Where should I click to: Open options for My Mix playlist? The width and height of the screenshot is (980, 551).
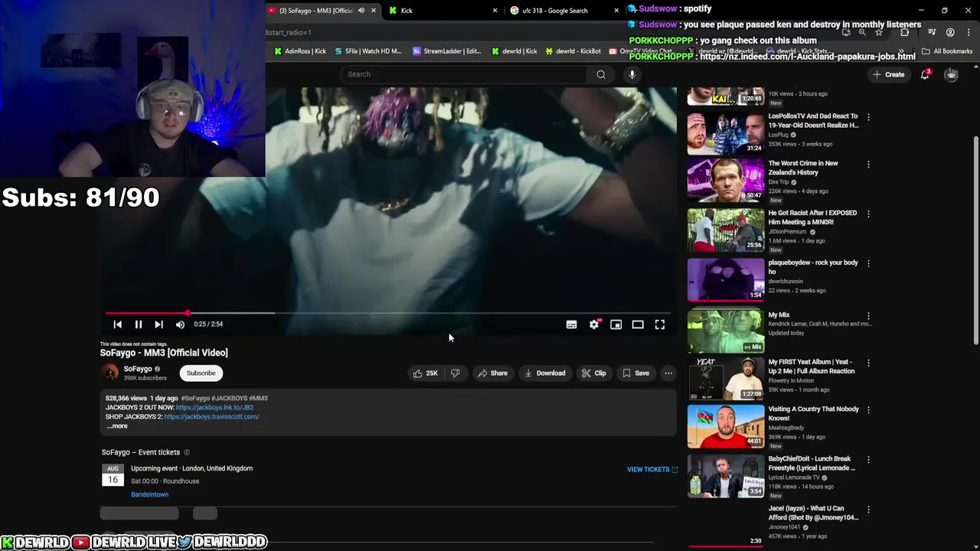[x=868, y=315]
